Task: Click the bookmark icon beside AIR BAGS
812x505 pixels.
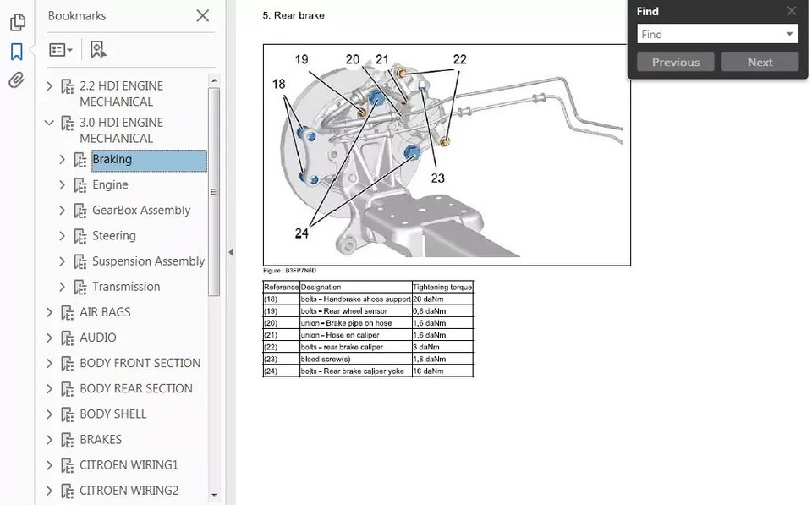Action: [x=68, y=312]
